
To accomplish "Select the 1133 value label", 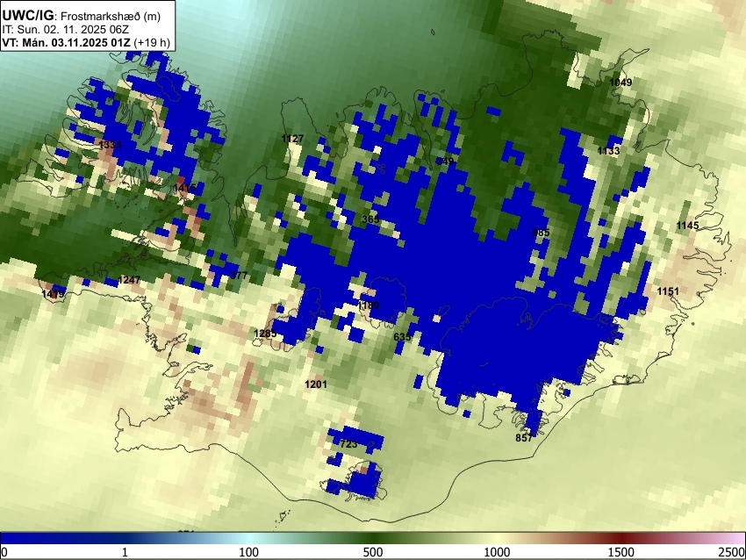I will (608, 151).
